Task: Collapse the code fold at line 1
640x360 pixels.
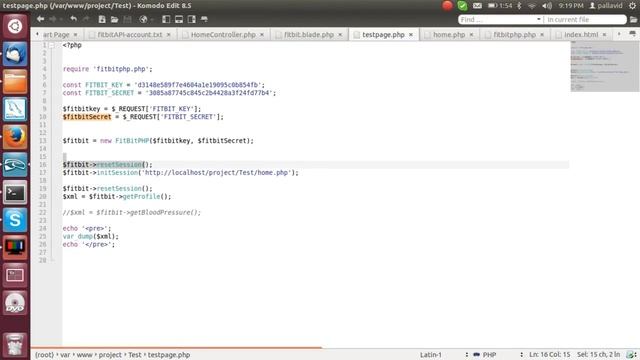Action: (52, 45)
